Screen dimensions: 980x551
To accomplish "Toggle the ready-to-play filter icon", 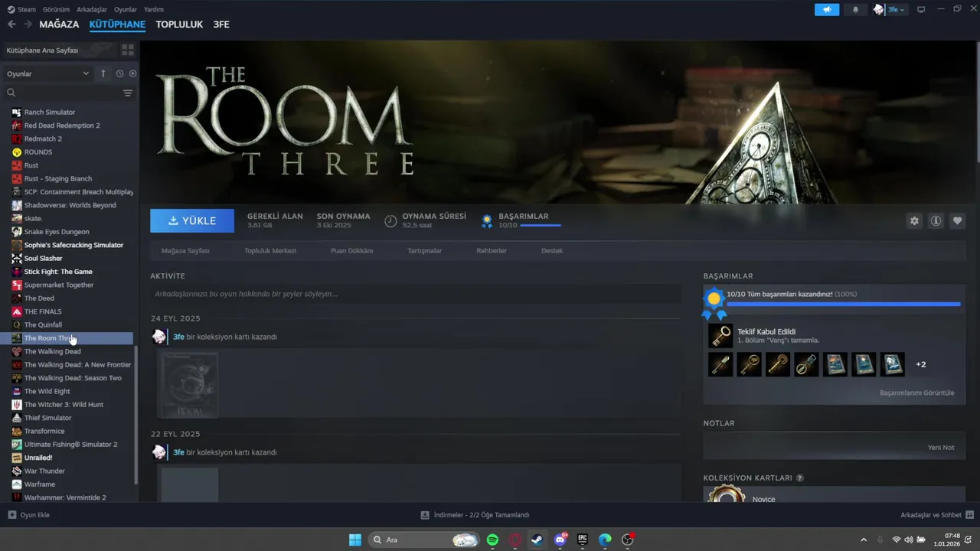I will tap(132, 73).
